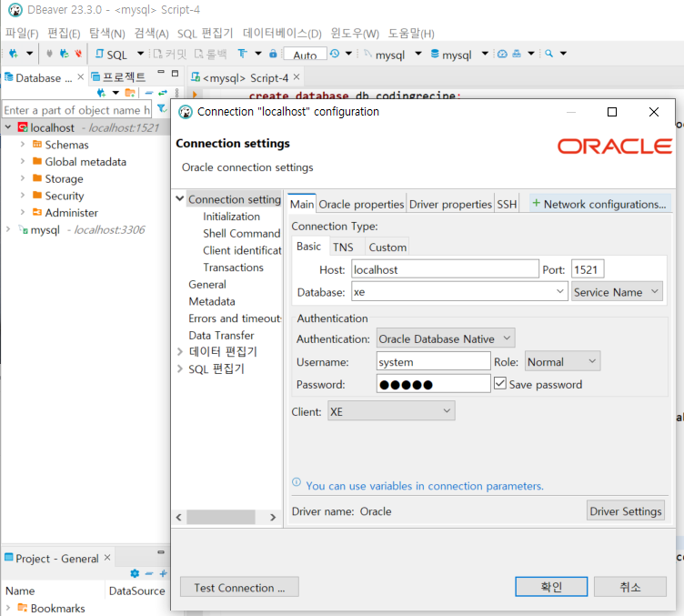Open a new SQL script via SQL button
The height and width of the screenshot is (616, 684).
click(x=111, y=54)
